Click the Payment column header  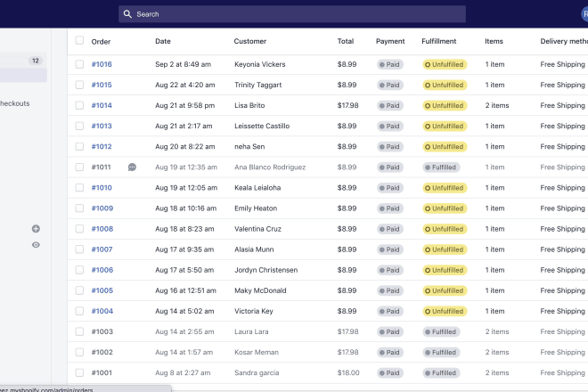(x=390, y=41)
